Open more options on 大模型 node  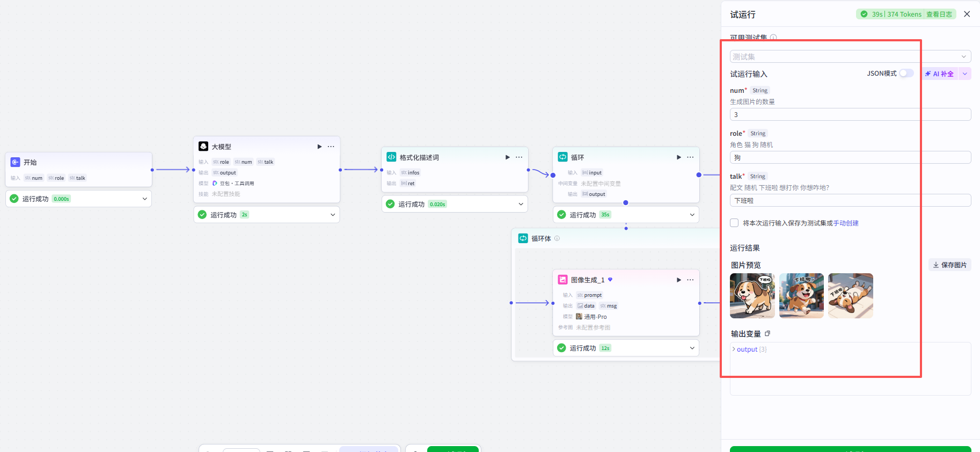331,147
